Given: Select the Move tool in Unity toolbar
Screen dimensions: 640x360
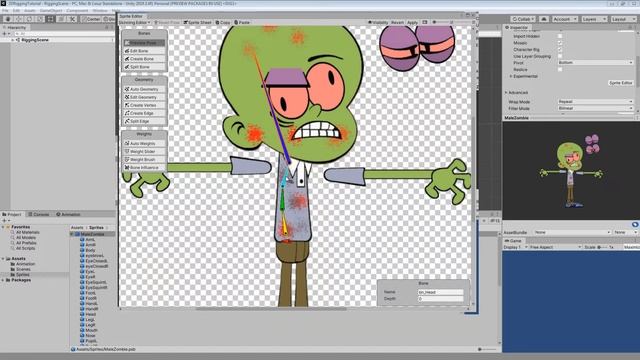Looking at the screenshot, I should tap(18, 19).
